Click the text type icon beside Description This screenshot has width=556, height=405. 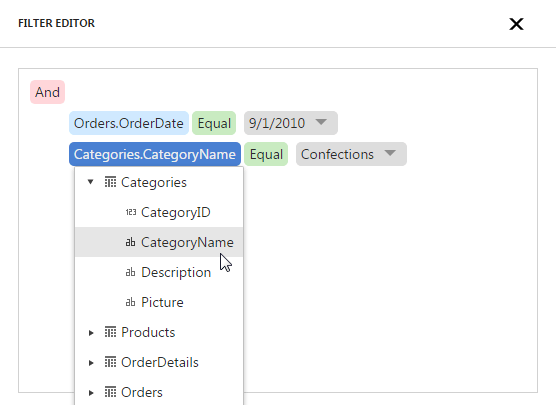130,272
